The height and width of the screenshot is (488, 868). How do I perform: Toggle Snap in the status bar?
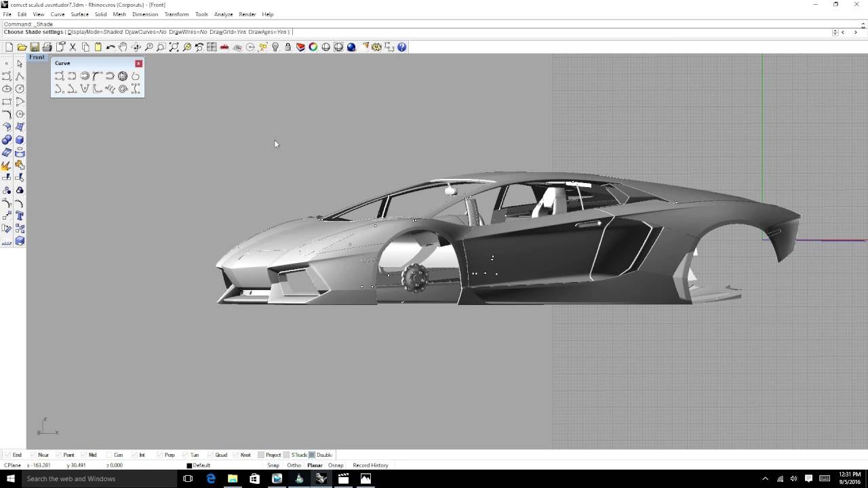[273, 465]
